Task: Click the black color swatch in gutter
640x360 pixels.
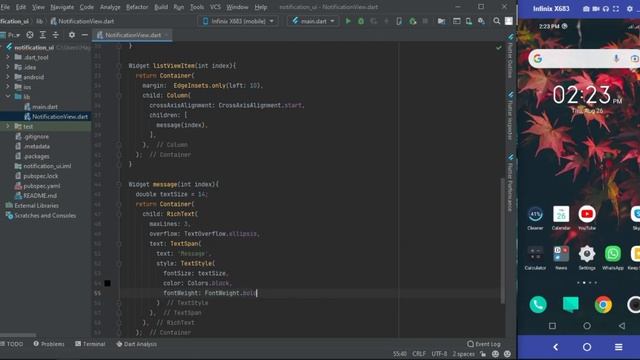Action: click(107, 283)
